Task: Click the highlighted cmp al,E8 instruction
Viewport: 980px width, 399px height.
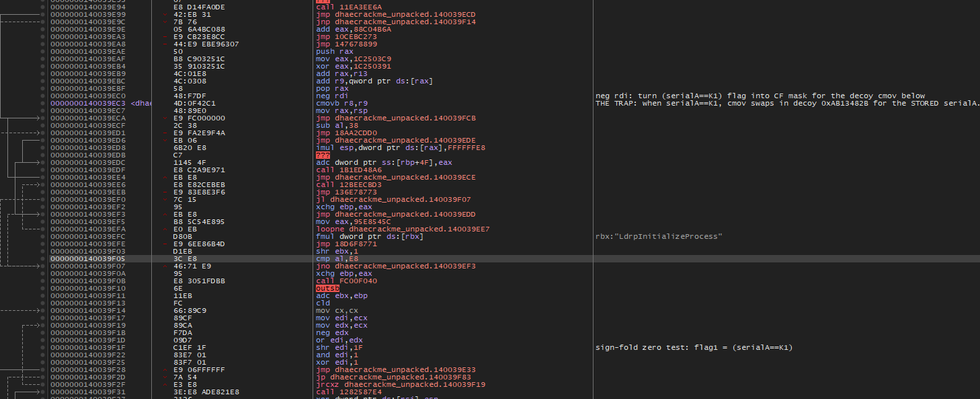Action: (337, 258)
